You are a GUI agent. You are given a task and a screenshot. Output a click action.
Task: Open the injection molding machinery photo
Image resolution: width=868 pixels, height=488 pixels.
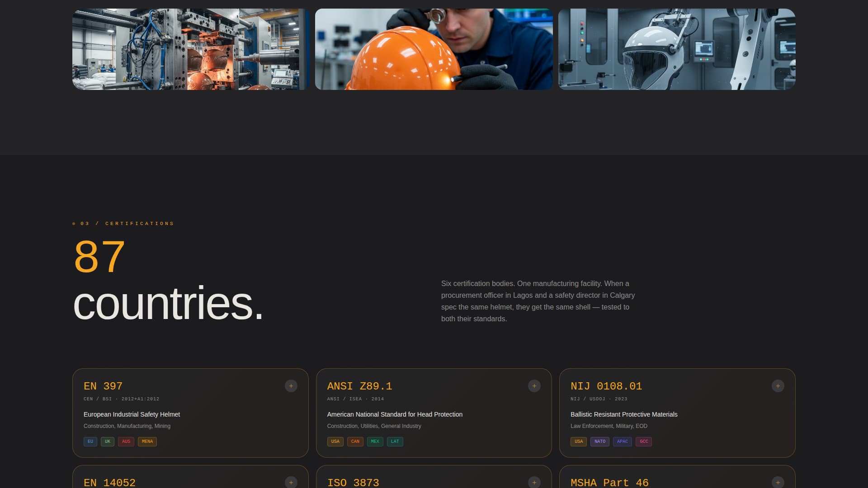(190, 48)
